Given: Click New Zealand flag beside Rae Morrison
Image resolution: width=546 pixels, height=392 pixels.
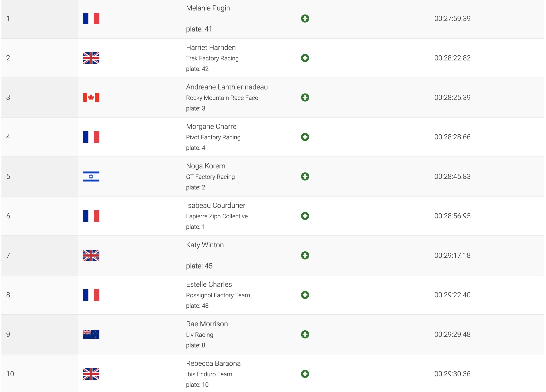Looking at the screenshot, I should tap(91, 334).
